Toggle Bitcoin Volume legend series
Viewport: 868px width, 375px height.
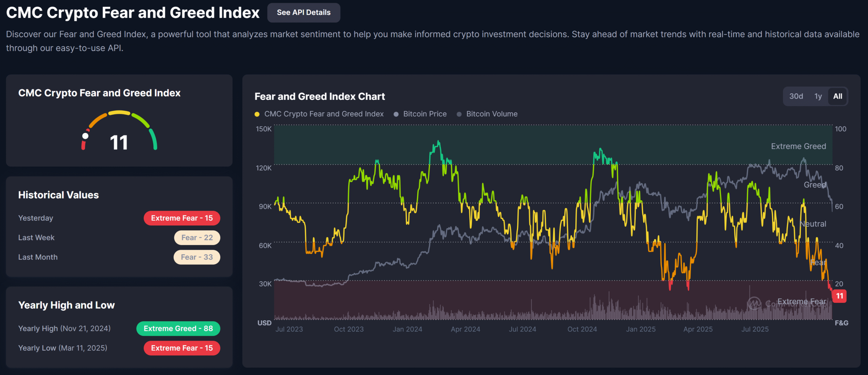(x=492, y=114)
